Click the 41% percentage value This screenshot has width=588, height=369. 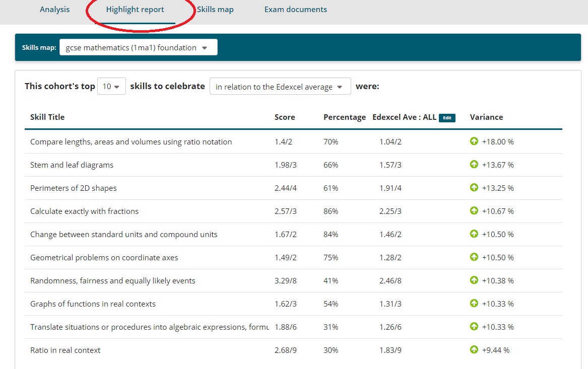point(331,280)
